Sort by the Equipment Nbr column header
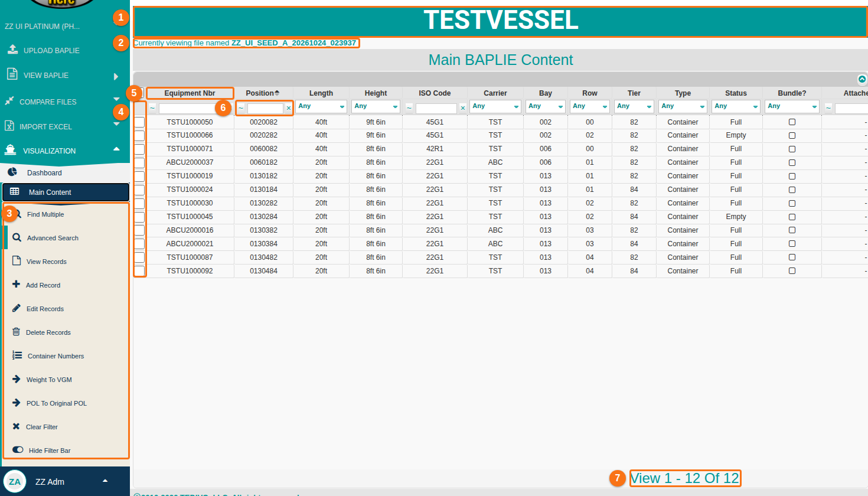The height and width of the screenshot is (496, 868). click(190, 93)
